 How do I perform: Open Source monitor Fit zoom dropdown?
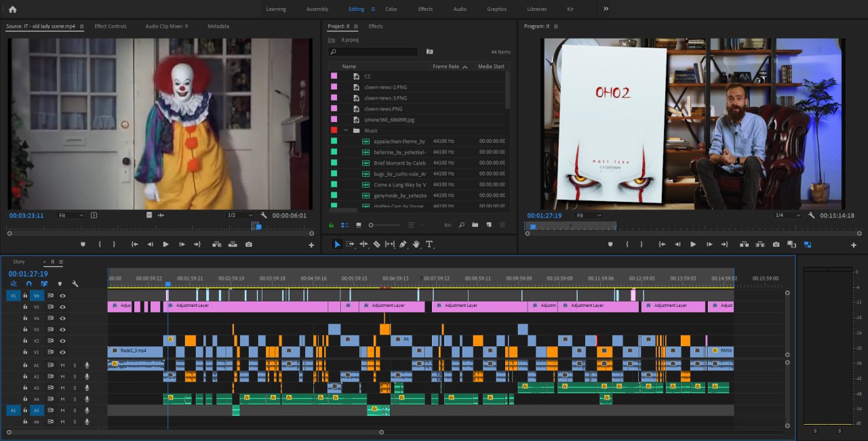(x=71, y=215)
